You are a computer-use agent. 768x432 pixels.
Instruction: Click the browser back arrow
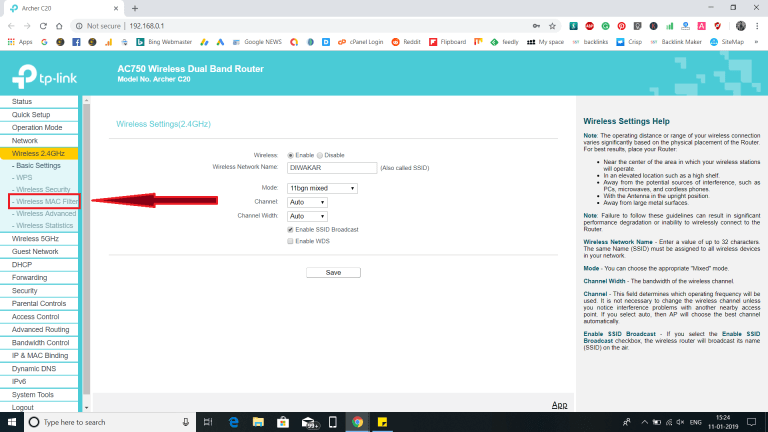12,26
